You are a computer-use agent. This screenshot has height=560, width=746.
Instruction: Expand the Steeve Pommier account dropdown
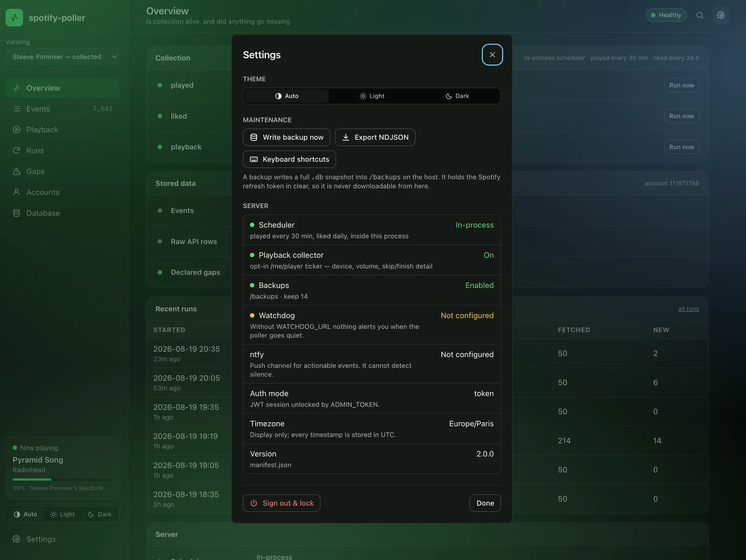point(62,57)
